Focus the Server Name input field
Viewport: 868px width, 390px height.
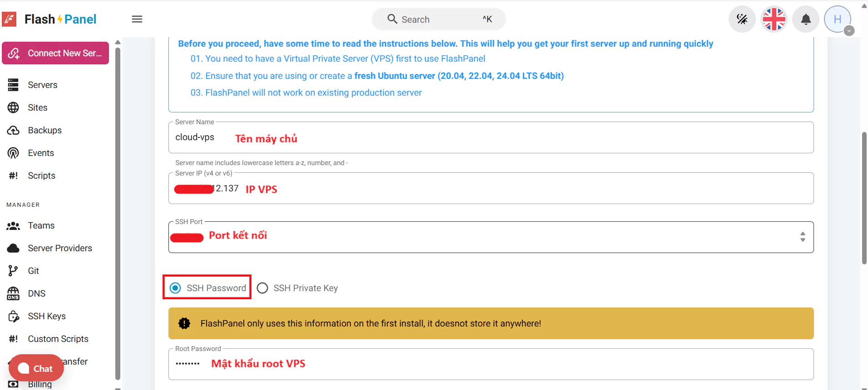click(490, 137)
